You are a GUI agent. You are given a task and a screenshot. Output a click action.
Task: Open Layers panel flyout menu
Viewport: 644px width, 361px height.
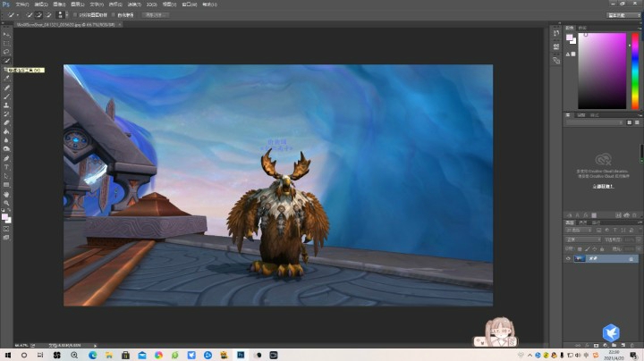[640, 222]
